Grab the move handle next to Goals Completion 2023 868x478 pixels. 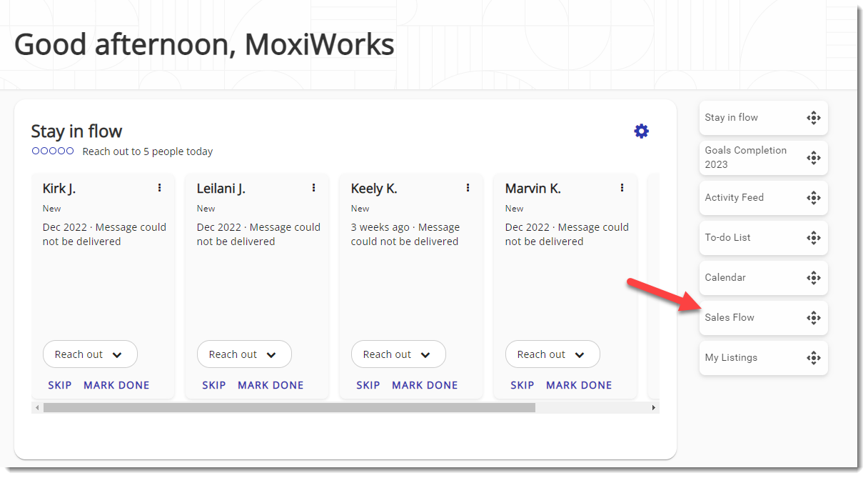tap(814, 157)
